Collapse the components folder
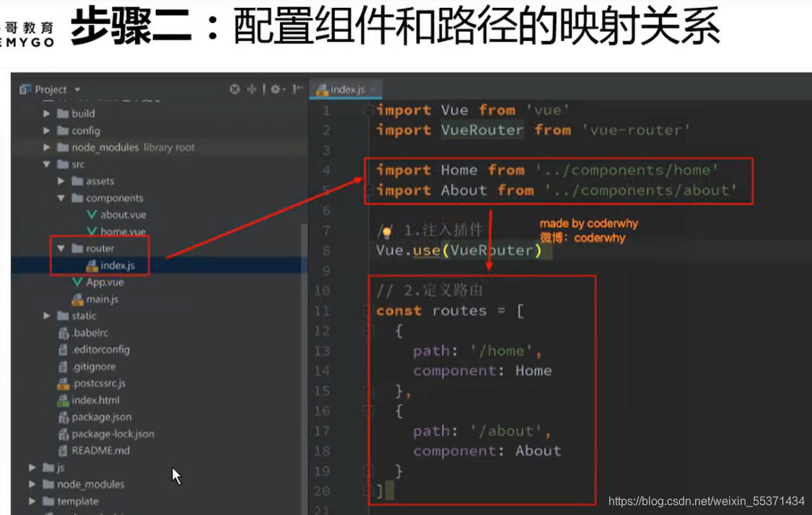The width and height of the screenshot is (812, 515). [61, 198]
